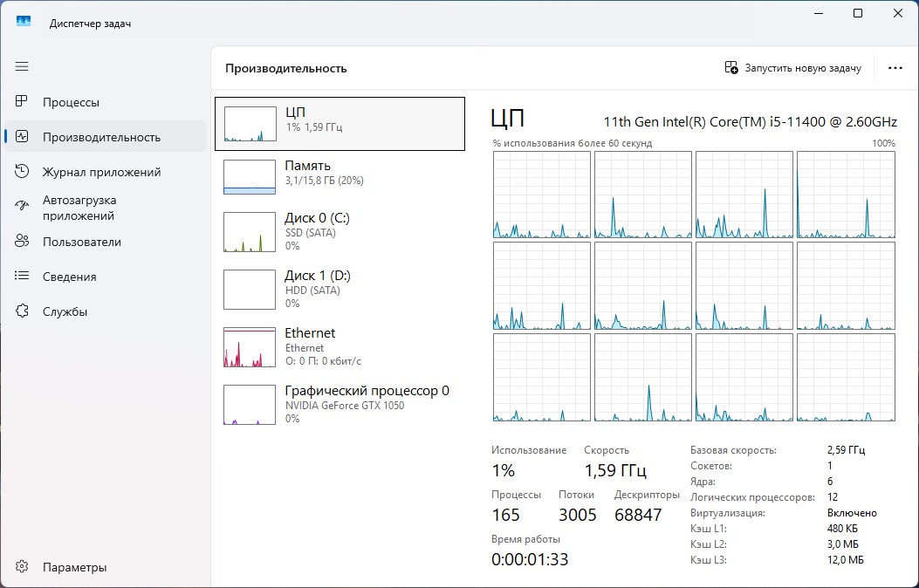Select the Ethernet resource entry
This screenshot has width=919, height=588.
pyautogui.click(x=340, y=346)
